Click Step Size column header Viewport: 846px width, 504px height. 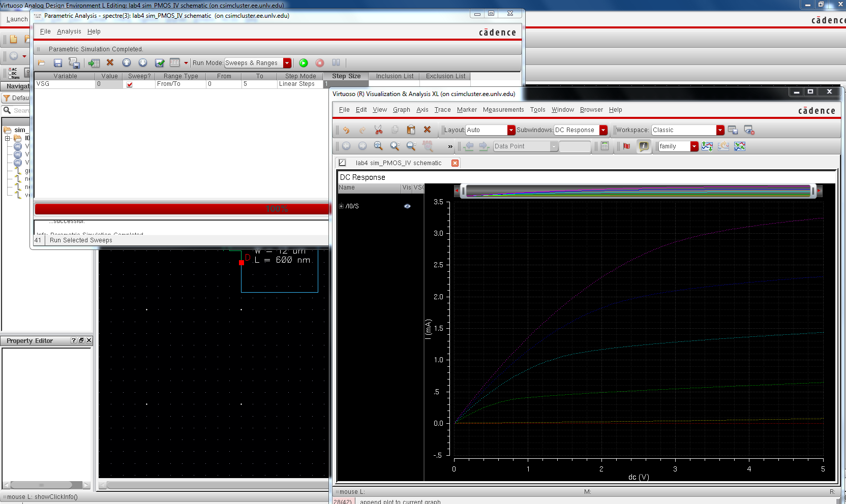click(346, 76)
